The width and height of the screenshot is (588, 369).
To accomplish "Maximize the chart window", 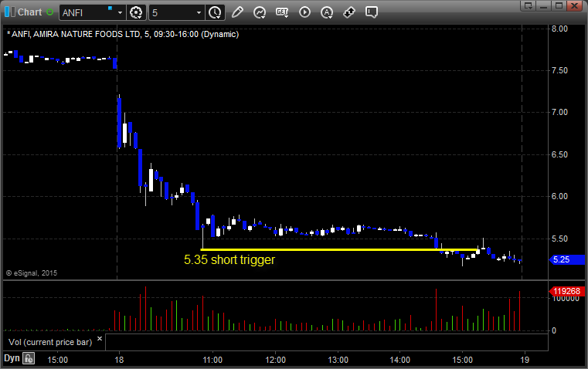I will [559, 5].
